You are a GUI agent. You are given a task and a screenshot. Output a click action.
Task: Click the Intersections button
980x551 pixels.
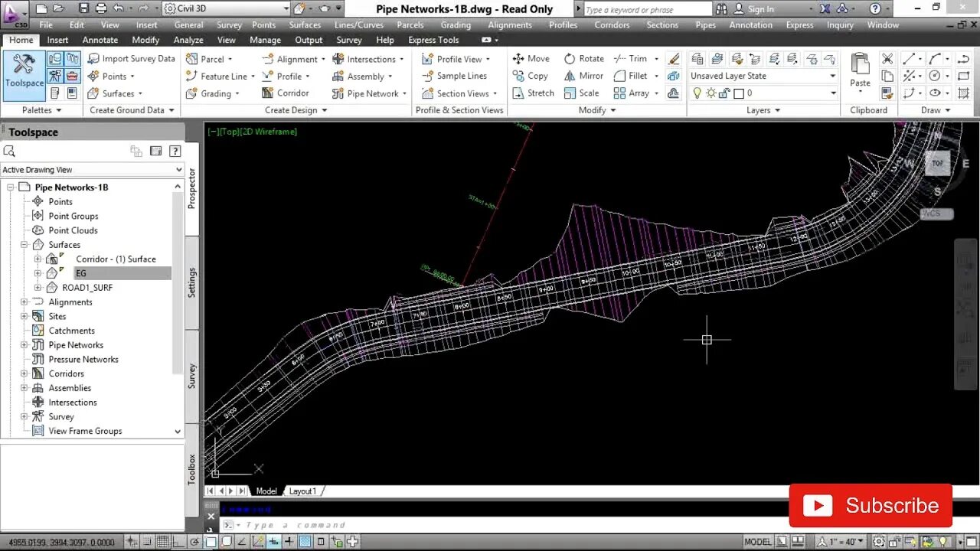pyautogui.click(x=368, y=58)
